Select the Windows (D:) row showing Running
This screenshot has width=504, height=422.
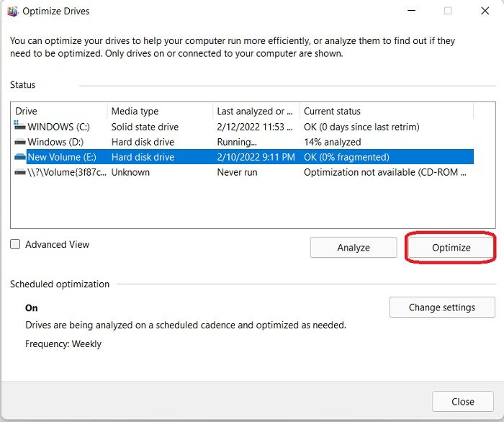pos(237,142)
